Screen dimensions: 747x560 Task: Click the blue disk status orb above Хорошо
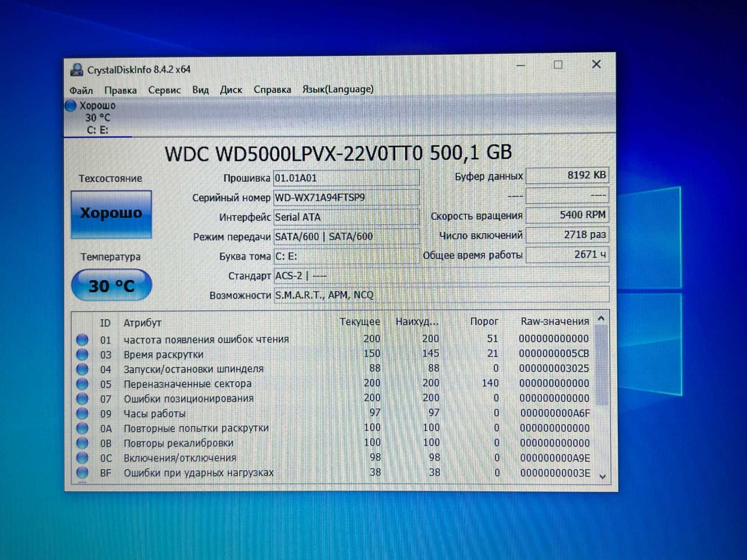[x=70, y=106]
